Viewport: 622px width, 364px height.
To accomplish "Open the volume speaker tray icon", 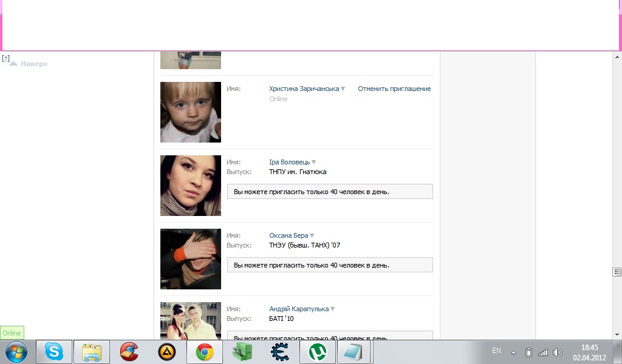I will click(558, 352).
